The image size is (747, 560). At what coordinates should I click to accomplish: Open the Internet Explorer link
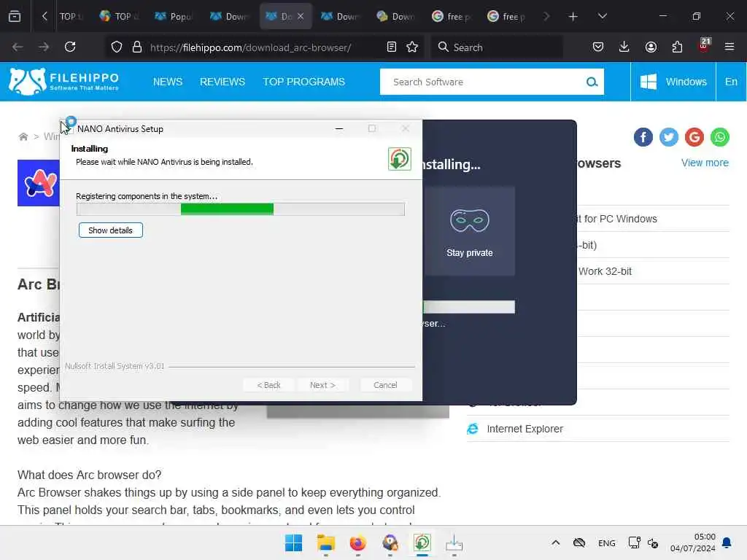click(x=525, y=429)
